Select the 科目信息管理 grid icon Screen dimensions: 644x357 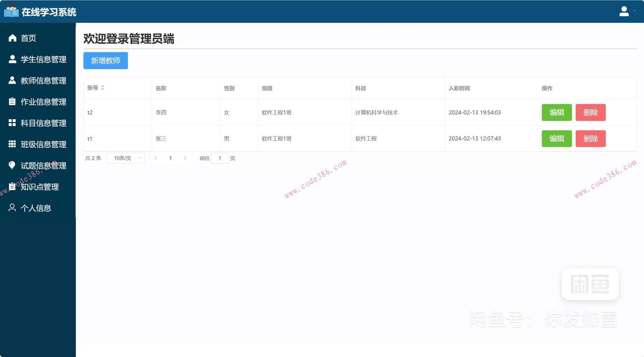[12, 123]
